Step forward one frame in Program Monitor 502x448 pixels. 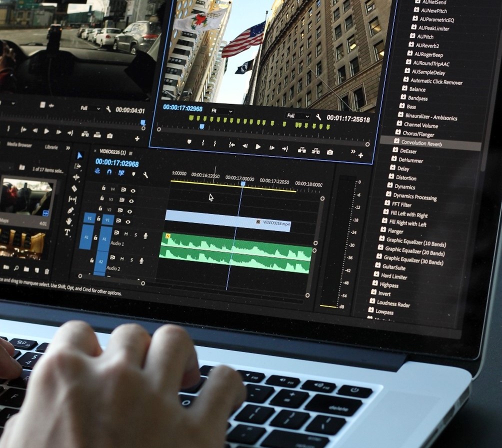272,147
